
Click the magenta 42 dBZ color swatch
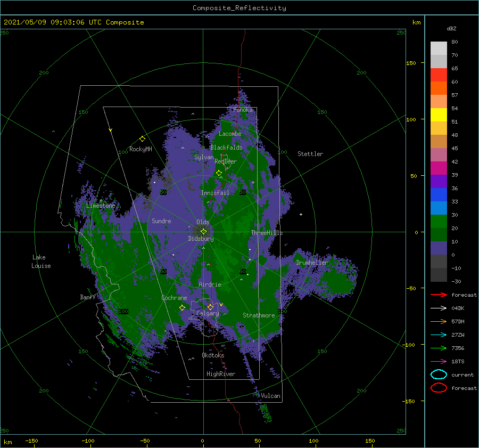tap(439, 168)
